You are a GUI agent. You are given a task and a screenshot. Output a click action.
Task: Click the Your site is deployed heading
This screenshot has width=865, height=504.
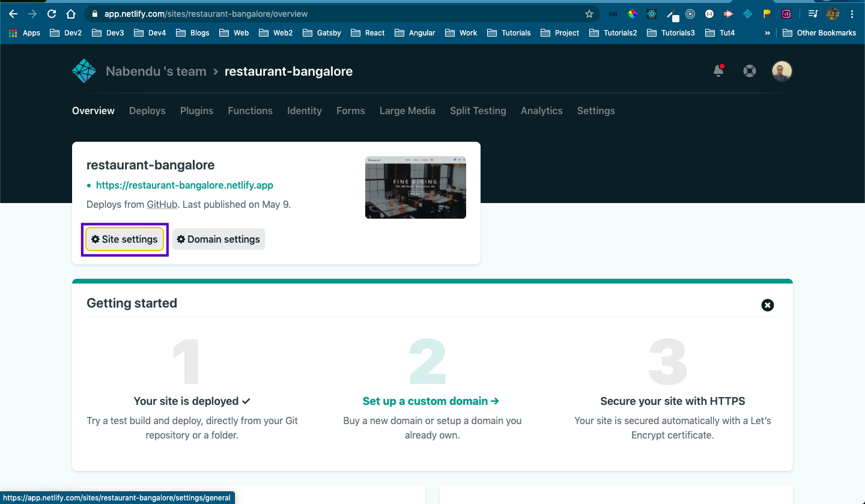[192, 401]
